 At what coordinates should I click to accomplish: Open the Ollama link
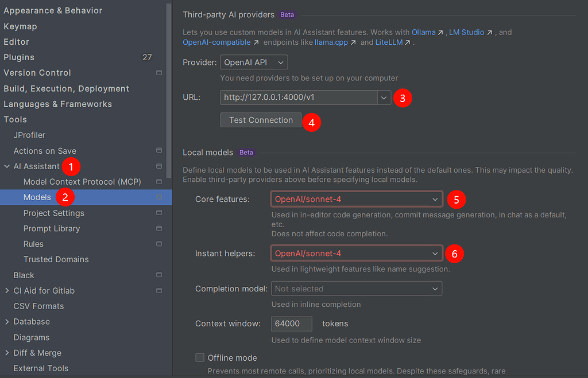[423, 32]
